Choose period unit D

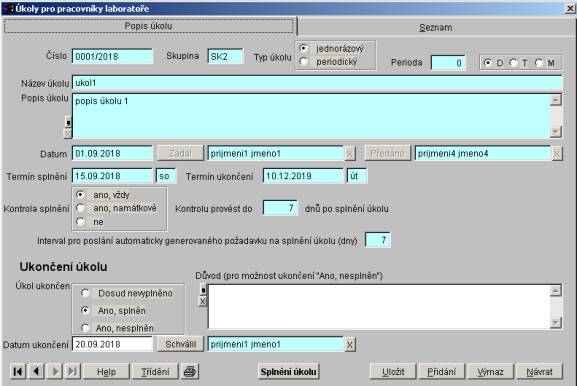click(488, 63)
